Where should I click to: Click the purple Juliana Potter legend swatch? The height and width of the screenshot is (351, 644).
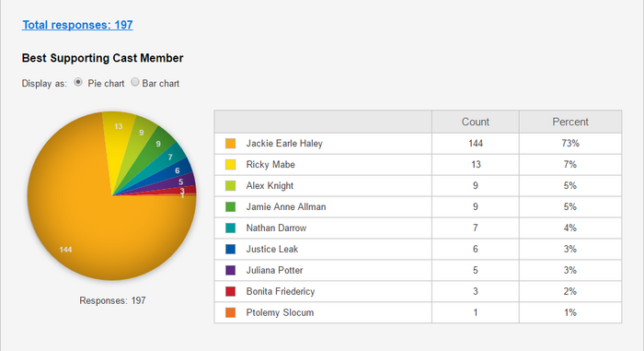(x=230, y=270)
